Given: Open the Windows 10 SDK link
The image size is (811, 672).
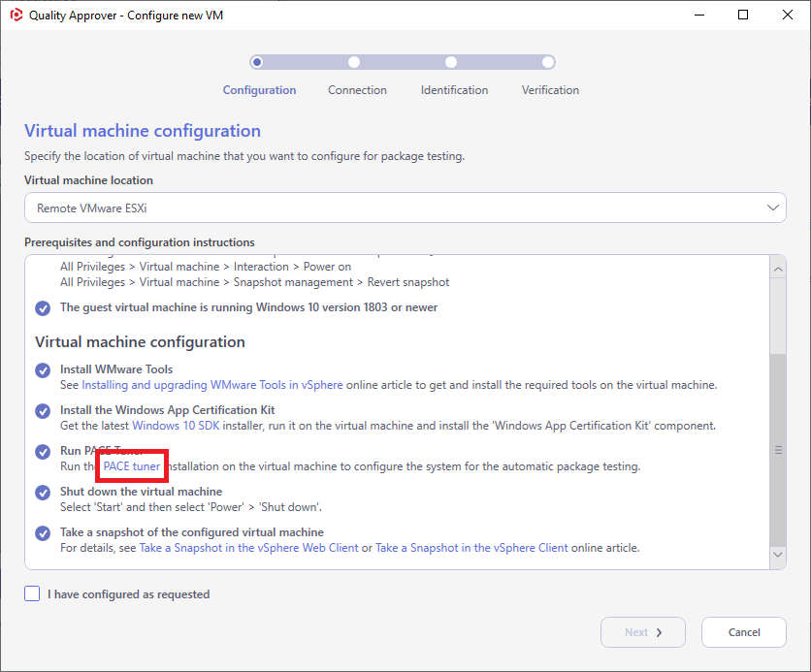Looking at the screenshot, I should [x=176, y=426].
